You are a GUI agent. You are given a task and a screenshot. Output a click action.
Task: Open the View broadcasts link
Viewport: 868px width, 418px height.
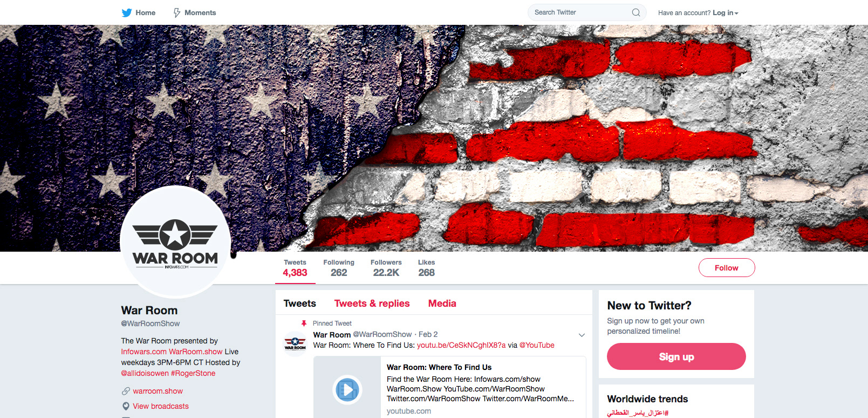click(161, 406)
